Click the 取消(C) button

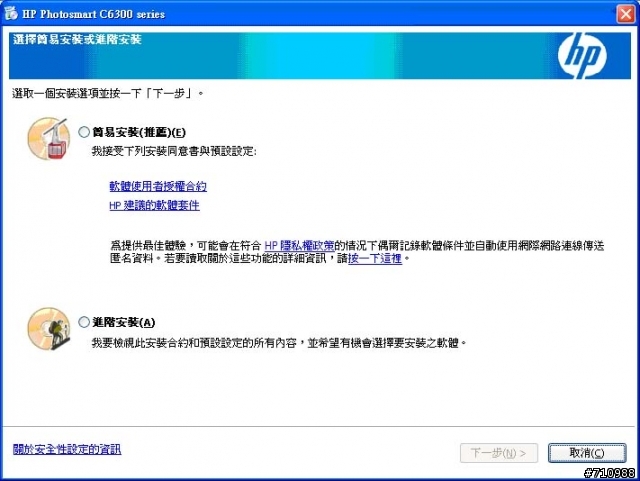(587, 453)
